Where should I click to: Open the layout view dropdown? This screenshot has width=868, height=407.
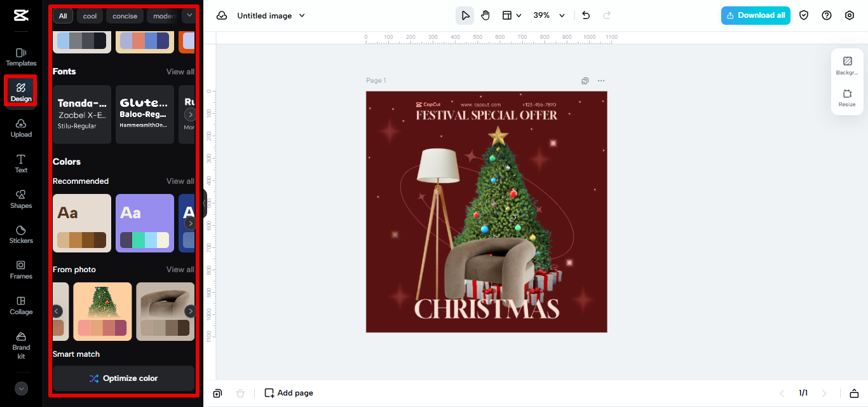[512, 15]
